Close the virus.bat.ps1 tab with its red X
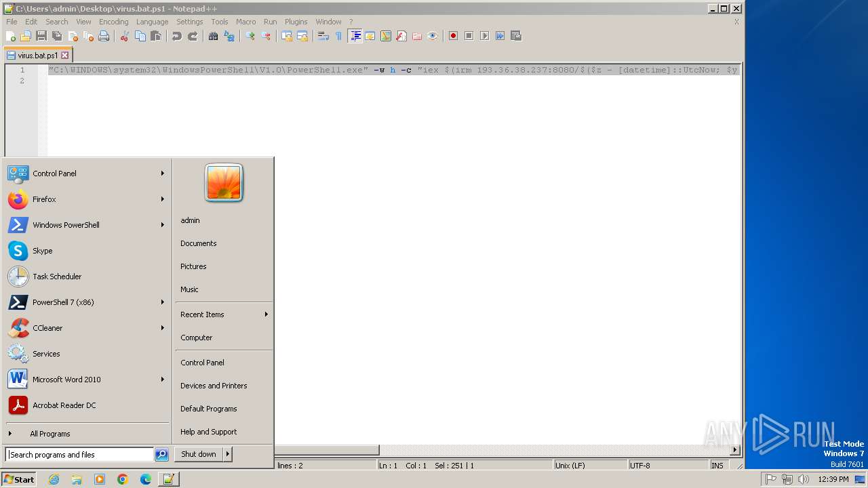Viewport: 868px width, 488px height. (x=65, y=56)
